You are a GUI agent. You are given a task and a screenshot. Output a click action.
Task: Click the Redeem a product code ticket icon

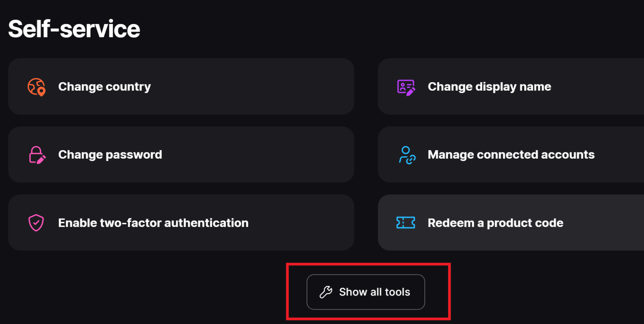(405, 222)
